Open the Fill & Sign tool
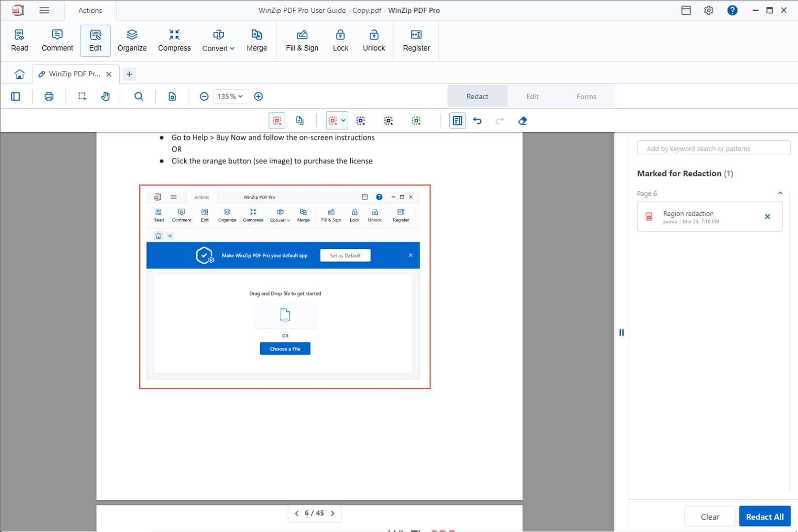This screenshot has width=798, height=532. (302, 40)
